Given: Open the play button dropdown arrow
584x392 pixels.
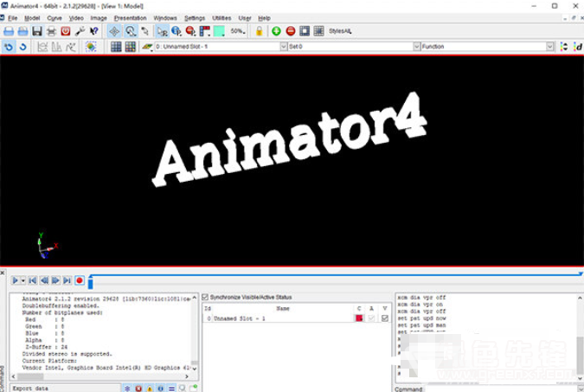Looking at the screenshot, I should 23,280.
